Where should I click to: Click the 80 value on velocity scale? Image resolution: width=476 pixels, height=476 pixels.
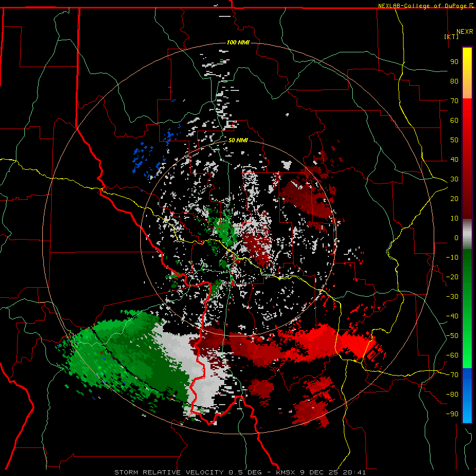(x=454, y=81)
